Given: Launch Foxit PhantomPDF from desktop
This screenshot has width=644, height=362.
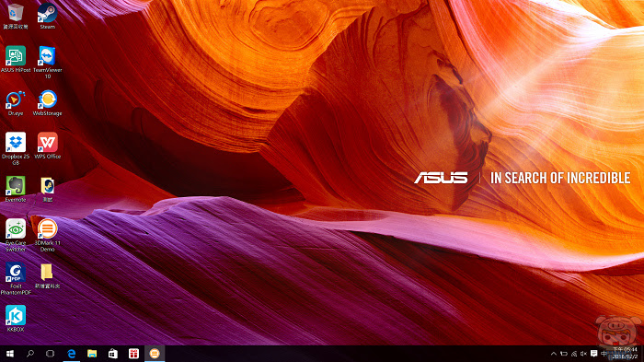Looking at the screenshot, I should coord(16,278).
